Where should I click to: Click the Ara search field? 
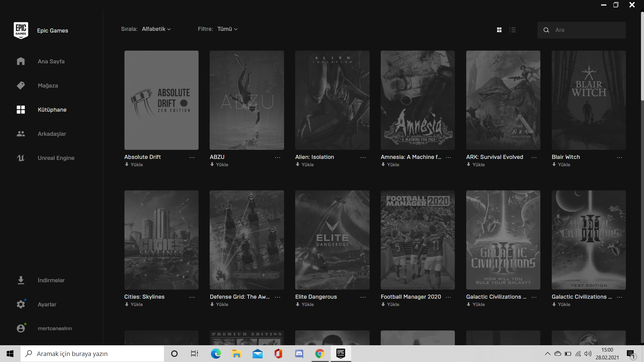581,30
